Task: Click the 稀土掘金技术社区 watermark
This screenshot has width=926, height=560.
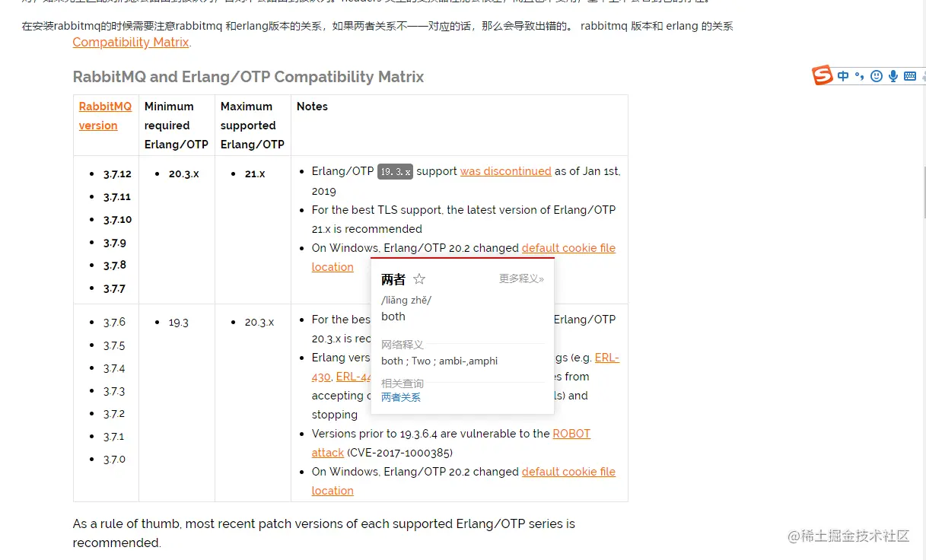Action: tap(849, 536)
